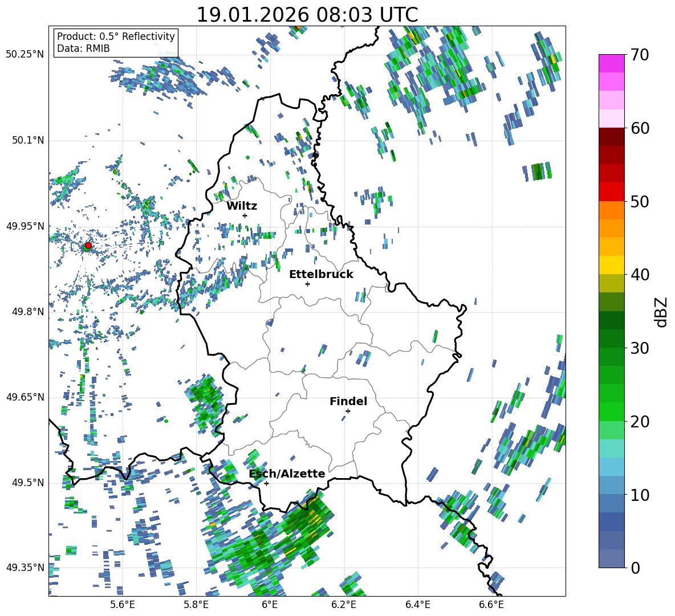Screen dimensions: 675x616
Task: Click the 6.2°E longitude label
Action: click(344, 605)
